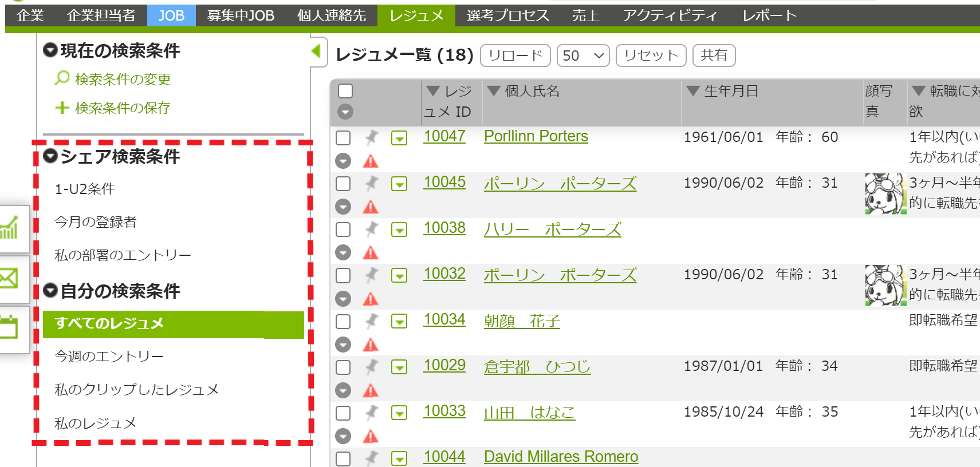Click red warning icon in row 10038

coord(371,252)
